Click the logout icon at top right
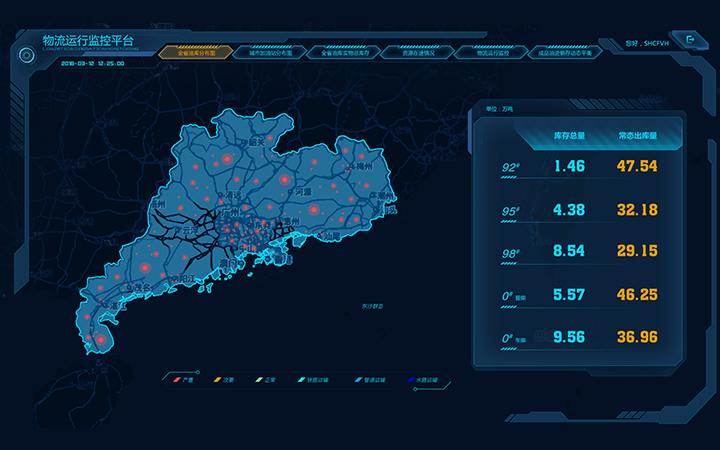The width and height of the screenshot is (720, 450). click(x=692, y=40)
